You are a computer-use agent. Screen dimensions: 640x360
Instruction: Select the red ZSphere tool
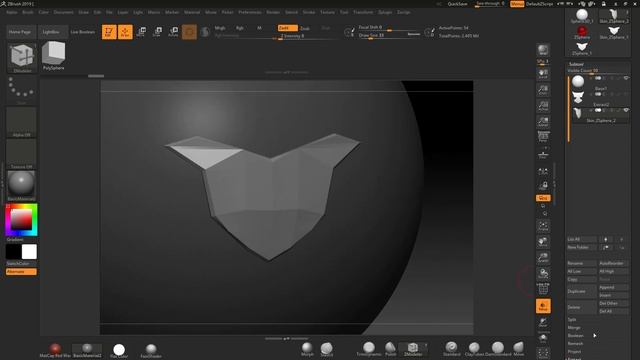click(582, 32)
